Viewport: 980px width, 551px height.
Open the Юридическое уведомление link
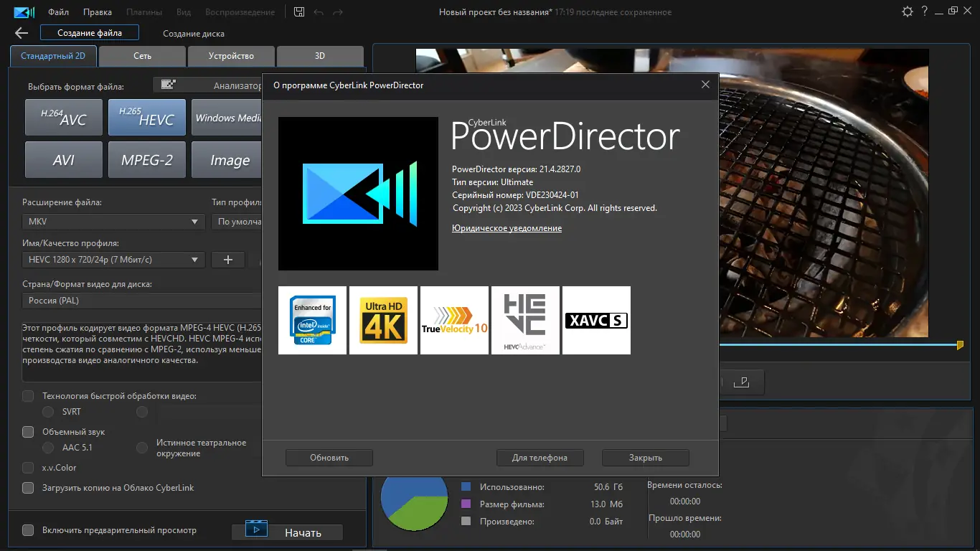[x=506, y=228]
